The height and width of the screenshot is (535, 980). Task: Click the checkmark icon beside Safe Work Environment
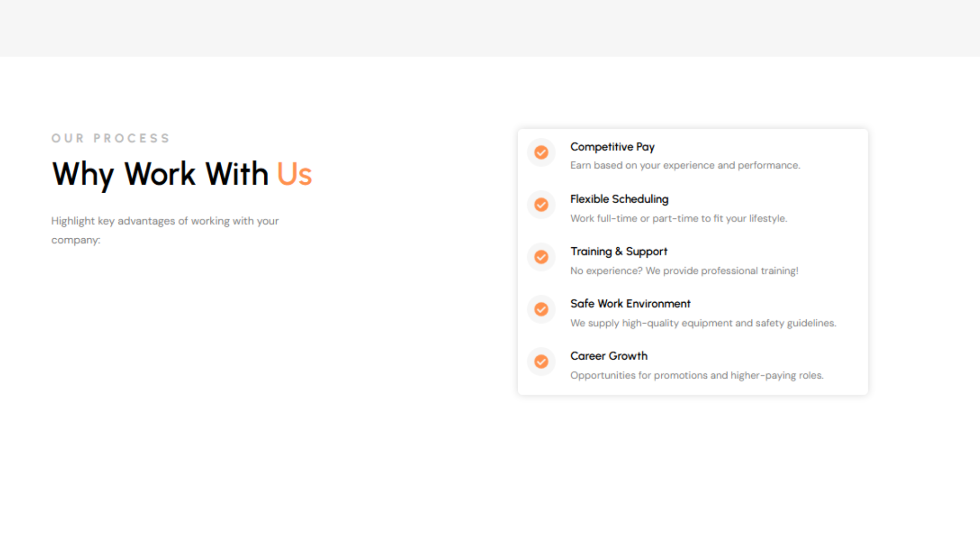[x=541, y=310]
